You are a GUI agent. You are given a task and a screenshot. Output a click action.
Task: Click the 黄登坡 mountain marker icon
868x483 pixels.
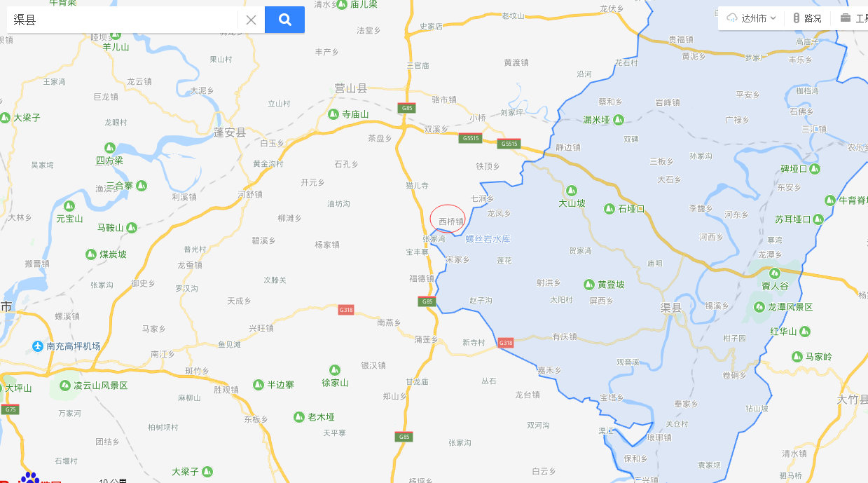pos(589,285)
